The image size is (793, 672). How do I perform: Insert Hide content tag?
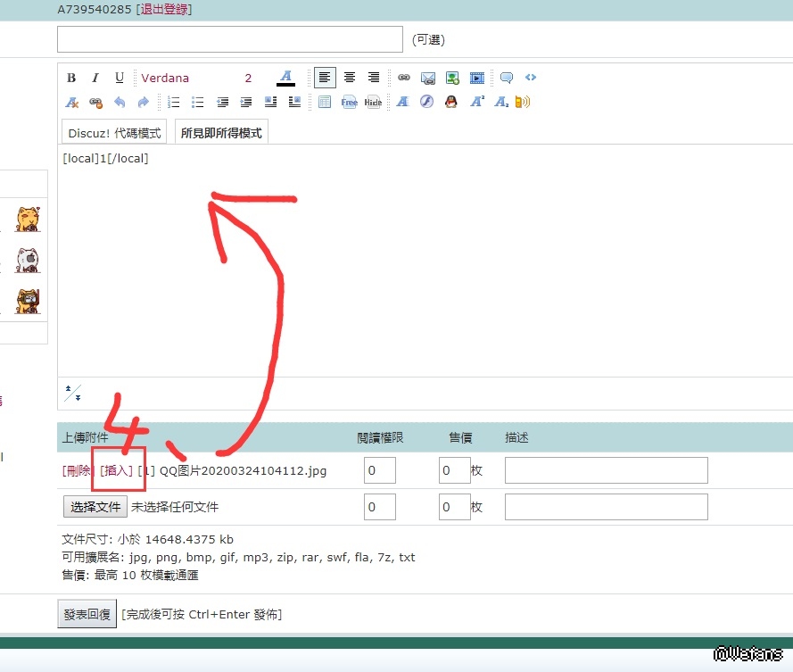pos(373,103)
